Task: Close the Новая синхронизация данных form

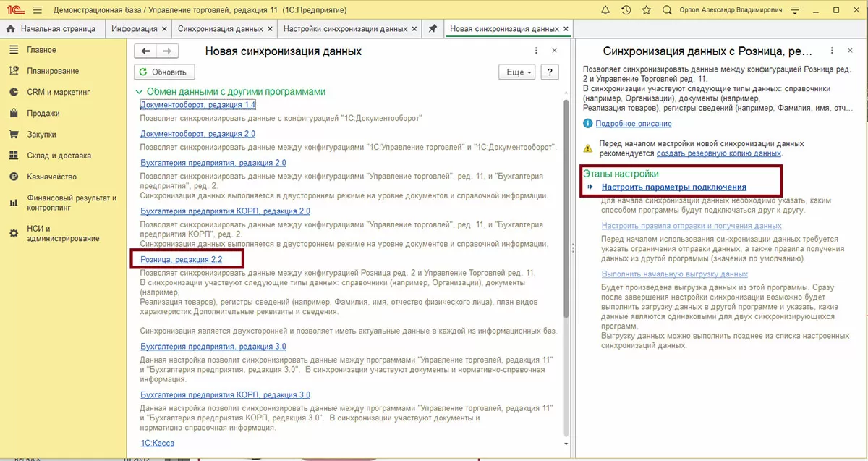Action: pos(555,51)
